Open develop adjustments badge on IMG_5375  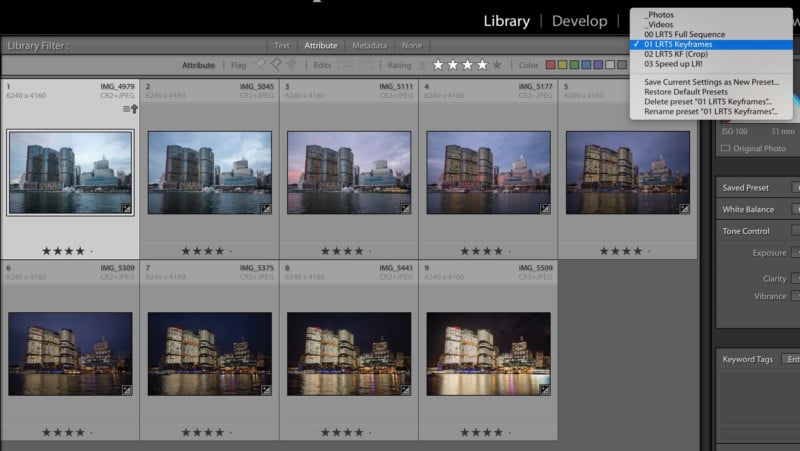266,390
